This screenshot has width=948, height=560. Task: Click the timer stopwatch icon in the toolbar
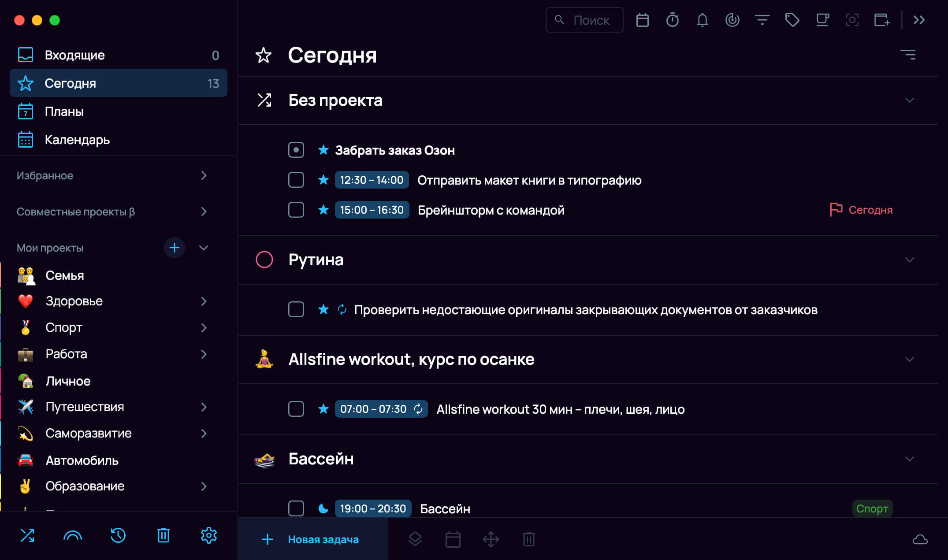(x=672, y=20)
